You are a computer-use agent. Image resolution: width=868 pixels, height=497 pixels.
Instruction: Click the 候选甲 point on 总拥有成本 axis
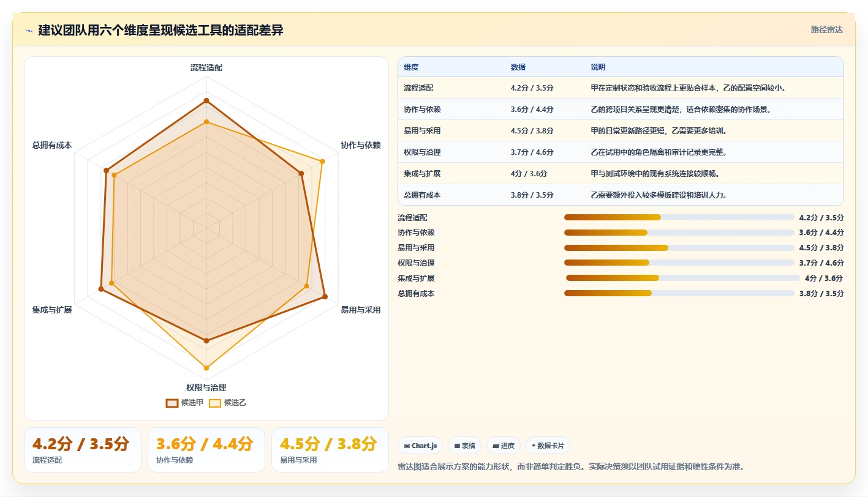coord(107,170)
